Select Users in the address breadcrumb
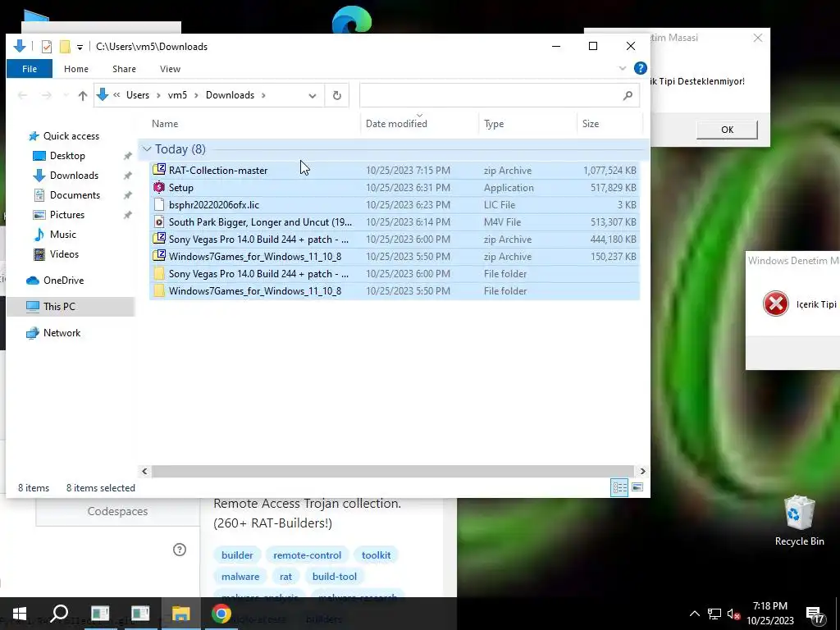This screenshot has height=630, width=840. pos(138,95)
